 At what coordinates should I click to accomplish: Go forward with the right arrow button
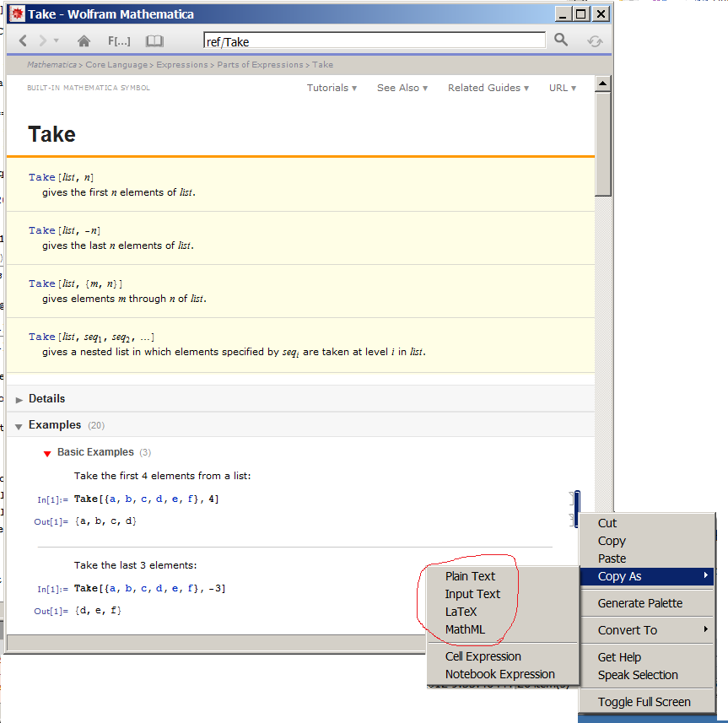pos(43,40)
